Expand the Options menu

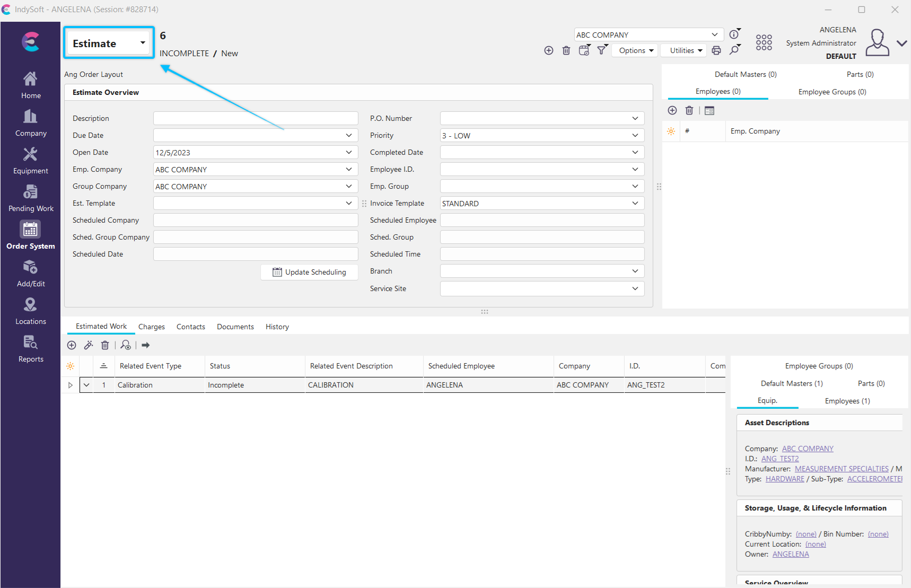click(635, 50)
